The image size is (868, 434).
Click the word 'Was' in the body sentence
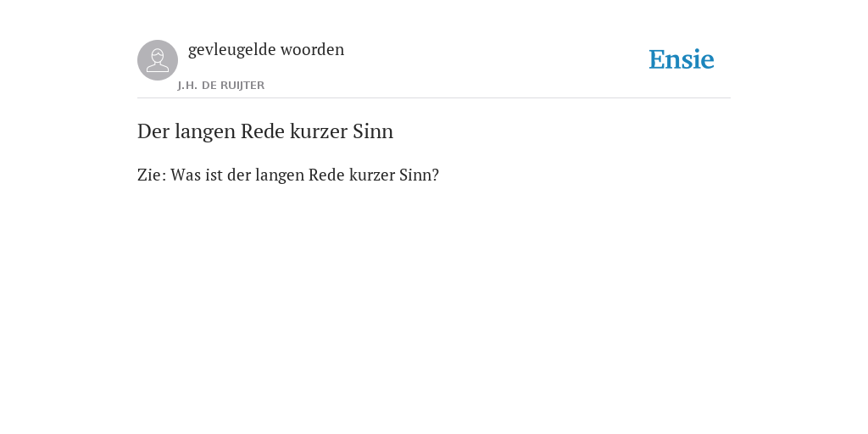(186, 175)
